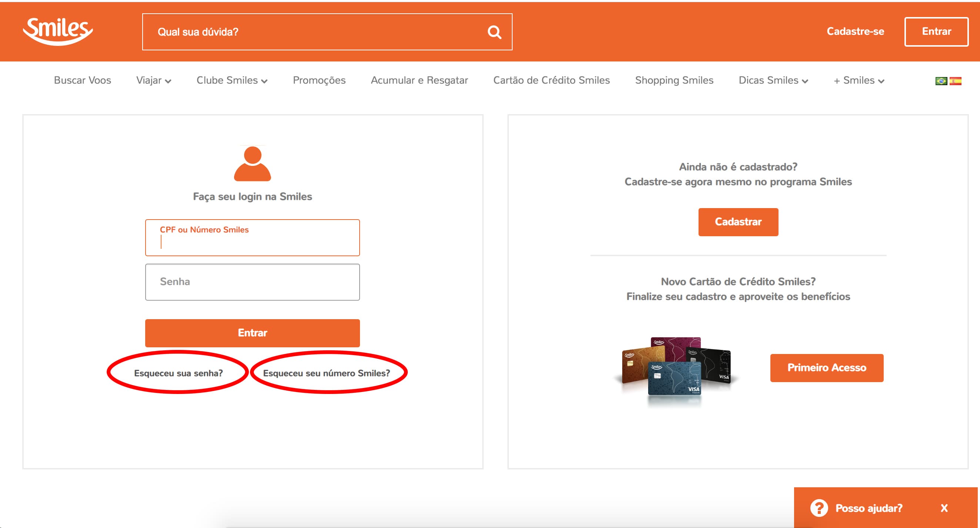Expand the Clube Smiles menu

click(x=232, y=80)
